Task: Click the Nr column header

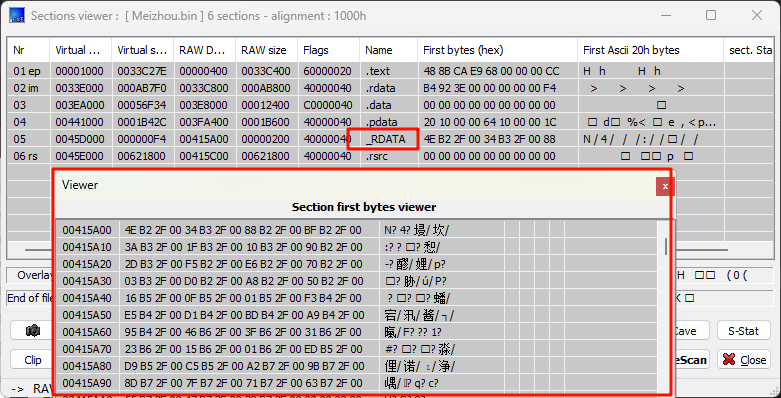Action: click(x=28, y=50)
